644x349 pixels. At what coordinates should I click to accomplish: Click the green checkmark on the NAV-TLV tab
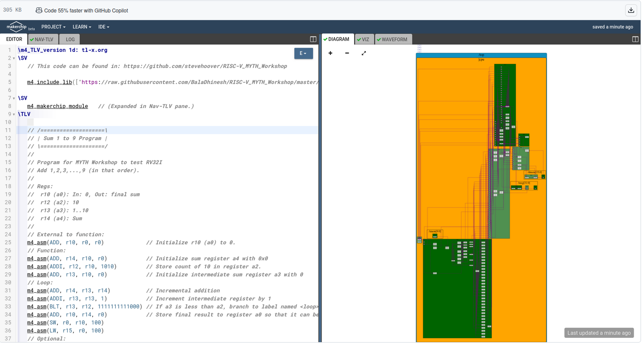pos(31,39)
